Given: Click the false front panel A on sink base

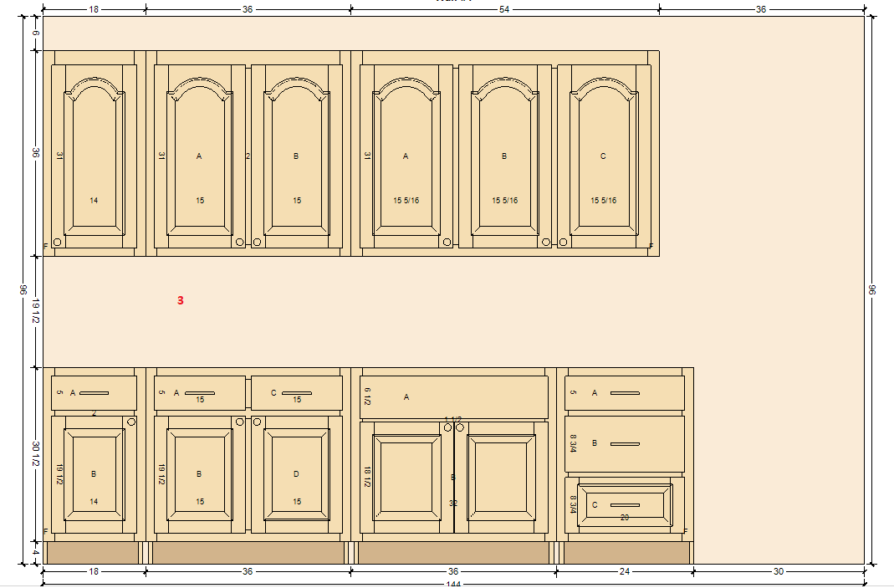Looking at the screenshot, I should [453, 397].
